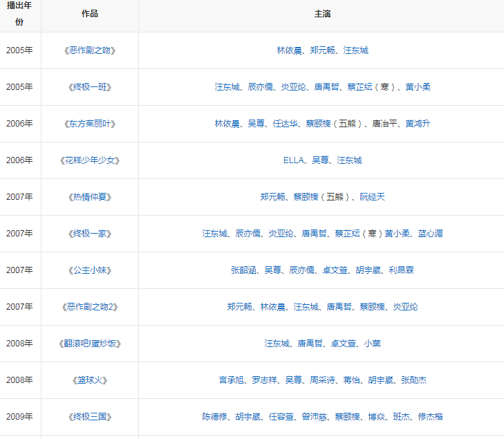
Task: Open the 《终极一班》 work link
Action: 90,87
